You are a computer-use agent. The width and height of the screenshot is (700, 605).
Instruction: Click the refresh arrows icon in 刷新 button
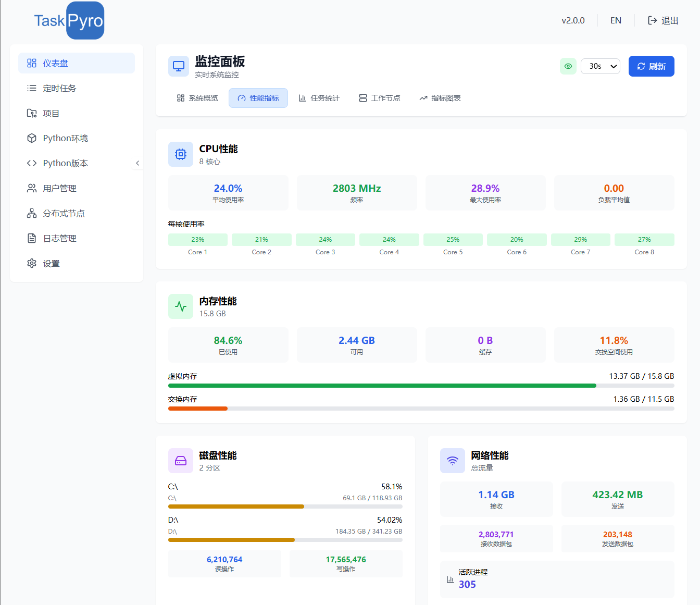(641, 66)
